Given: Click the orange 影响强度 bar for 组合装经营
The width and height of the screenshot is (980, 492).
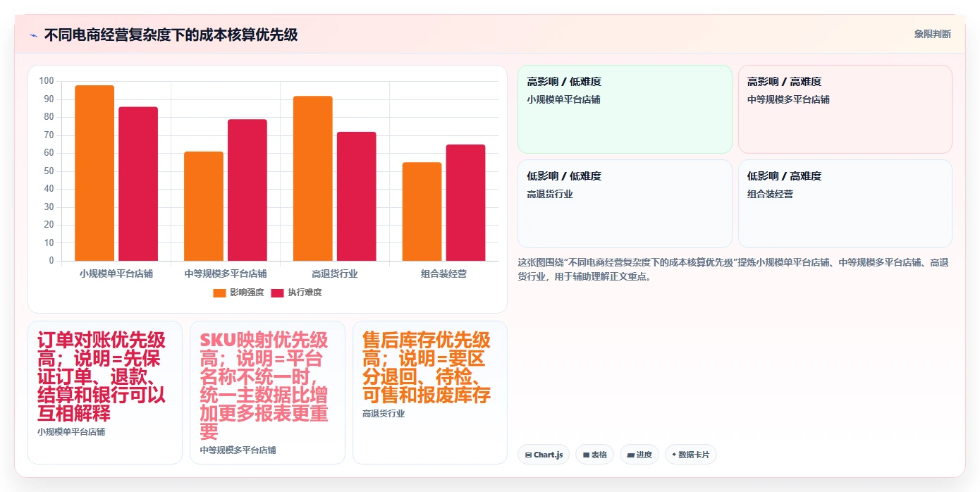Looking at the screenshot, I should click(422, 211).
